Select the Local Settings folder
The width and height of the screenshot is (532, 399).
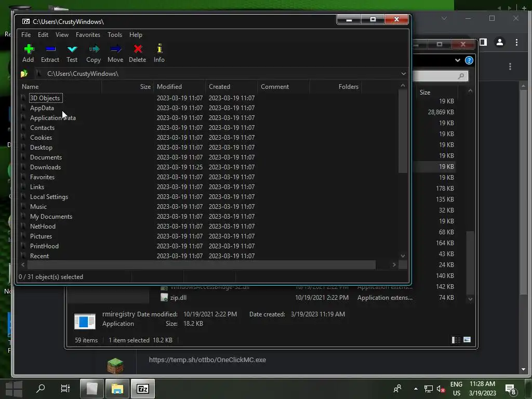pos(49,197)
